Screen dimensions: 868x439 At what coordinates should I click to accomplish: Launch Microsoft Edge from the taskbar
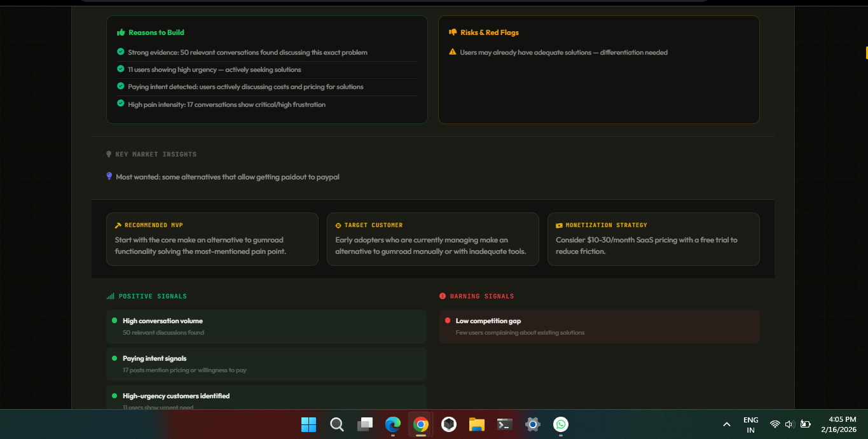[393, 424]
